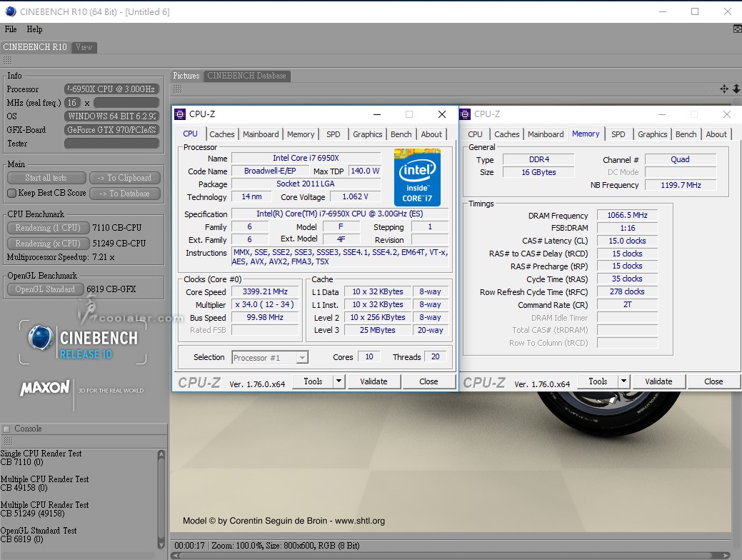742x560 pixels.
Task: Open About tab in front CPU-Z window
Action: tap(431, 134)
